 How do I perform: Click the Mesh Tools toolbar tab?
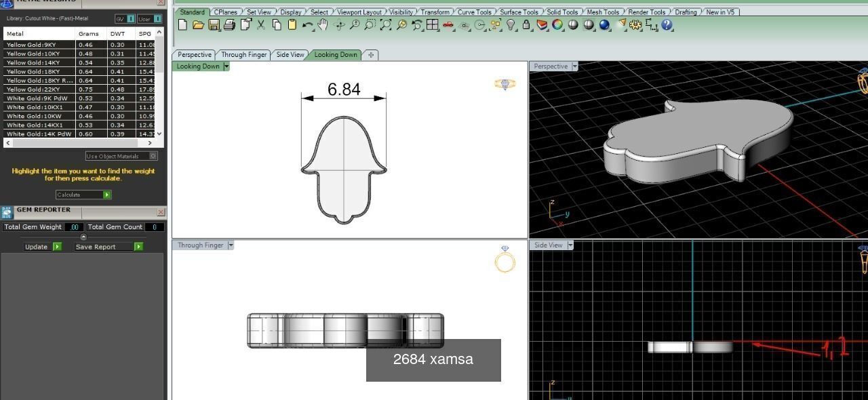(603, 12)
